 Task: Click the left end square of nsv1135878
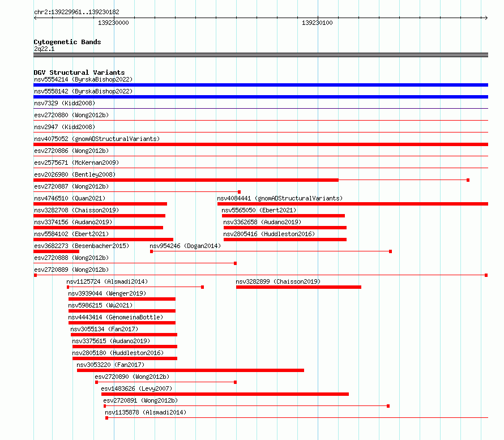[106, 418]
